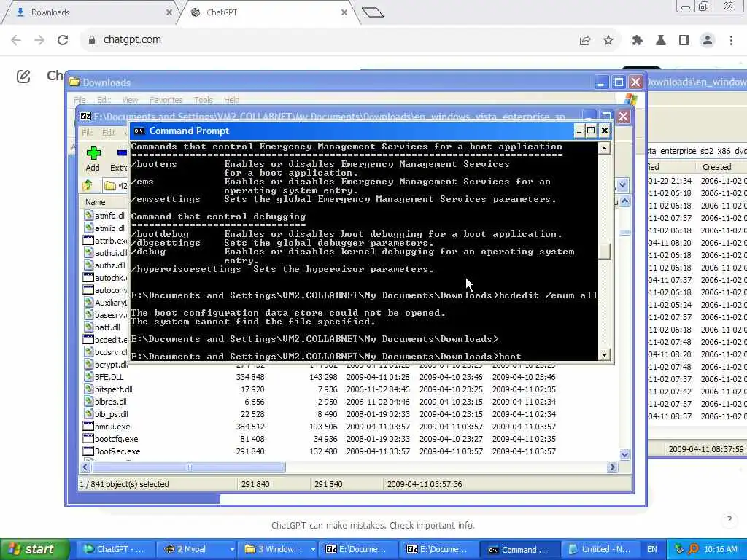Viewport: 747px width, 560px height.
Task: Select the bitsperf.dll file row
Action: tap(320, 389)
